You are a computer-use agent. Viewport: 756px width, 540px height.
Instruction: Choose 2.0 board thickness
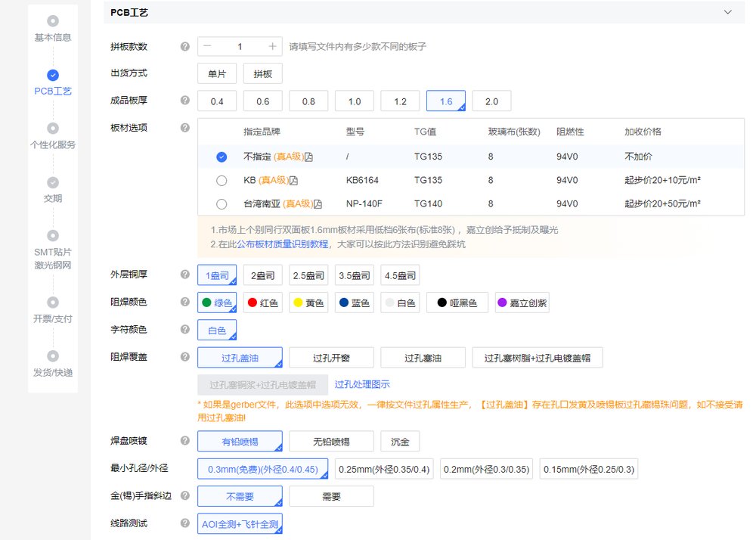pos(492,101)
